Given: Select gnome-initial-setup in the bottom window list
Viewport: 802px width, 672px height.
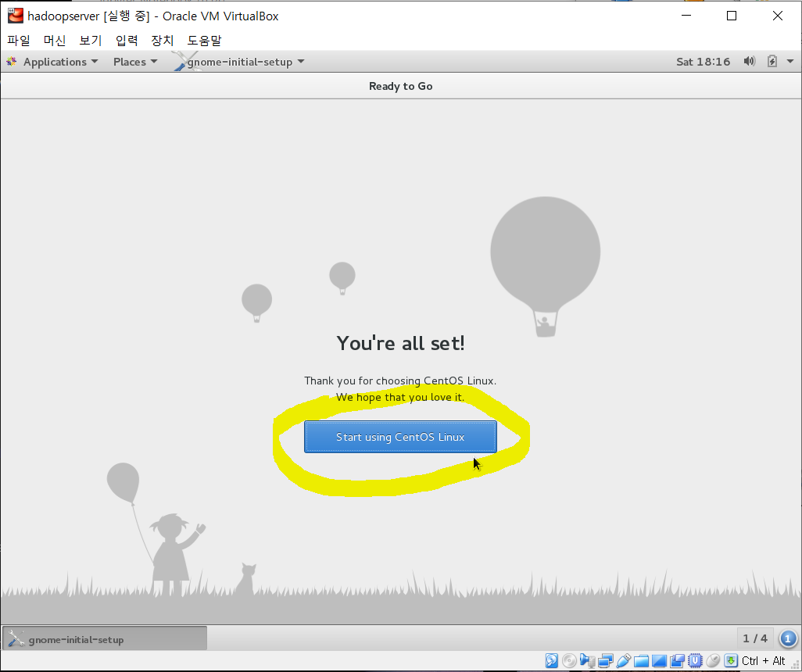Looking at the screenshot, I should (x=105, y=638).
